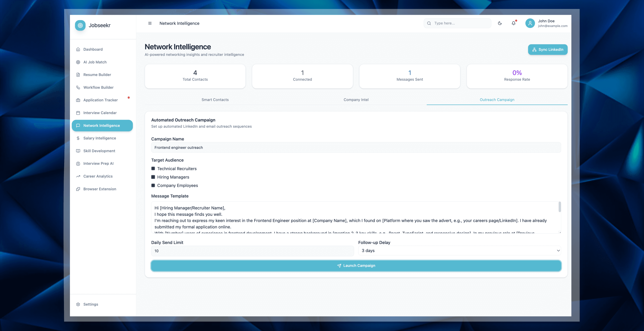Toggle dark mode moon icon

click(500, 23)
